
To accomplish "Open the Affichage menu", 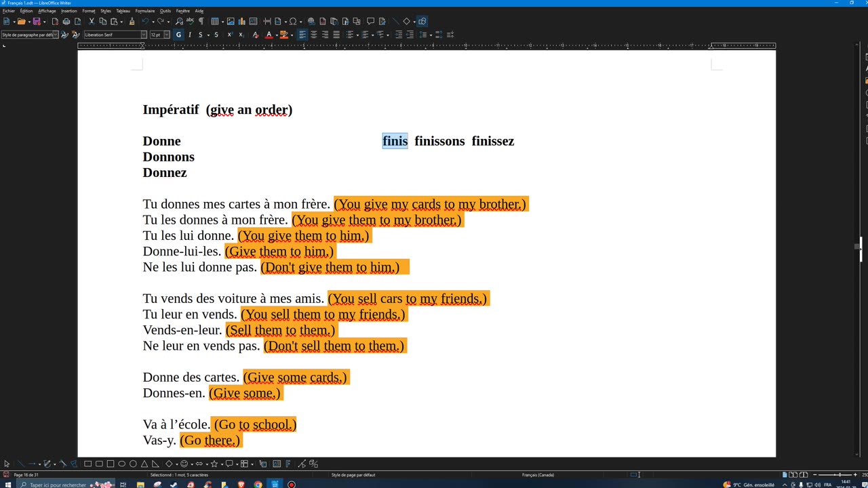I will tap(47, 11).
